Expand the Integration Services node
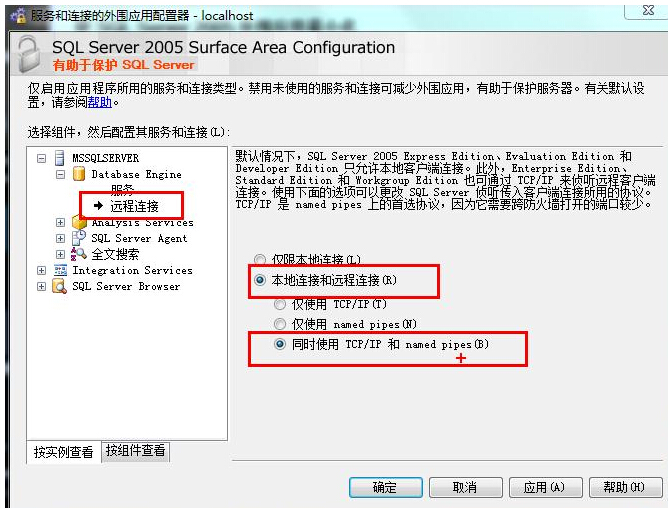This screenshot has width=668, height=508. pos(41,271)
